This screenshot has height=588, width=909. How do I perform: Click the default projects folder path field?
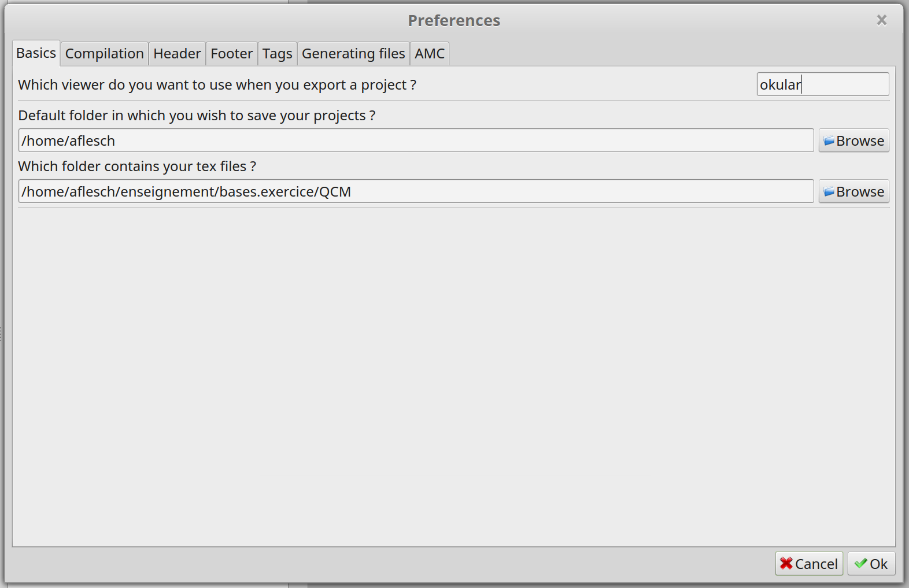[x=416, y=140]
